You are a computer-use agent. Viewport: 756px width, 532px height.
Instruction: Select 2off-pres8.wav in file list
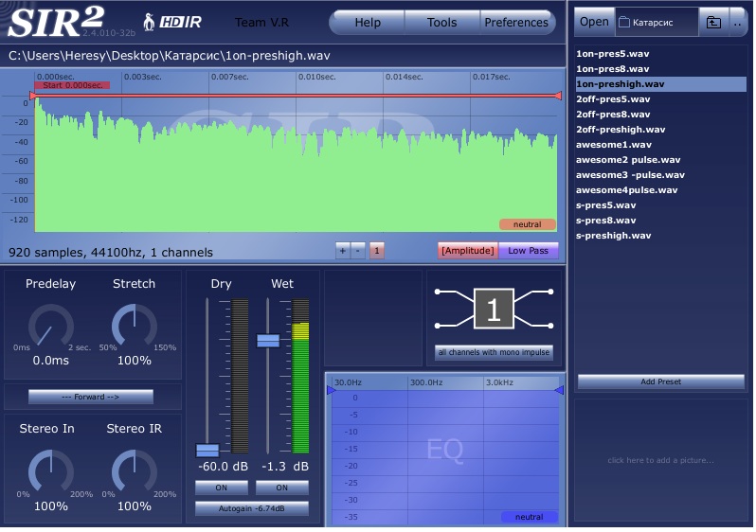tap(660, 115)
